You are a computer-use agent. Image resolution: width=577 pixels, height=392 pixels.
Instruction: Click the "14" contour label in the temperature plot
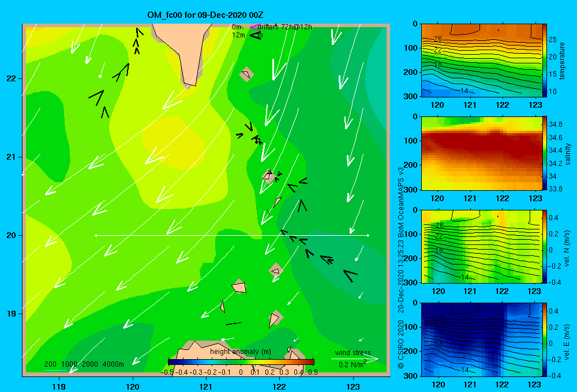click(x=464, y=91)
